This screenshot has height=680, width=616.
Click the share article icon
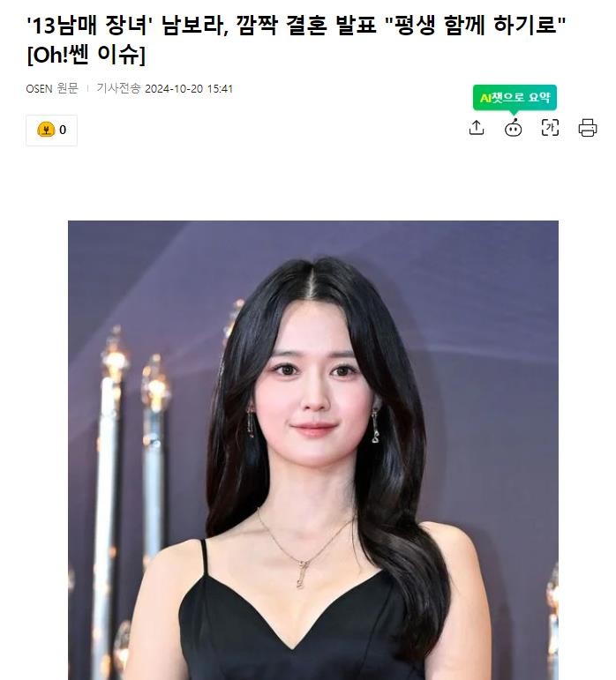click(x=477, y=128)
